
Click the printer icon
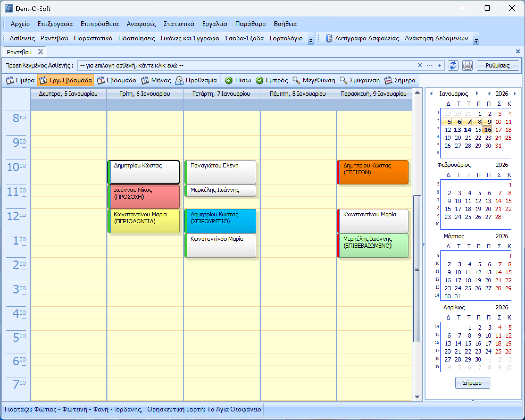point(467,65)
